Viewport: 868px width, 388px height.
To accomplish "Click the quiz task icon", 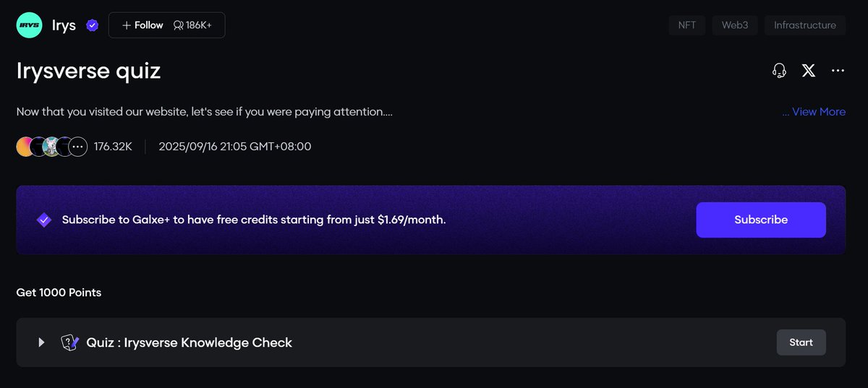I will click(69, 342).
